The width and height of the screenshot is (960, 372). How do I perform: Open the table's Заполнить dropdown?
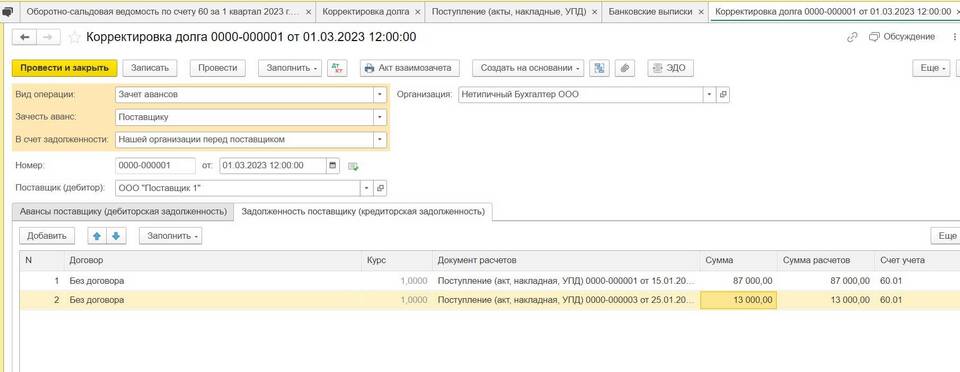[170, 236]
